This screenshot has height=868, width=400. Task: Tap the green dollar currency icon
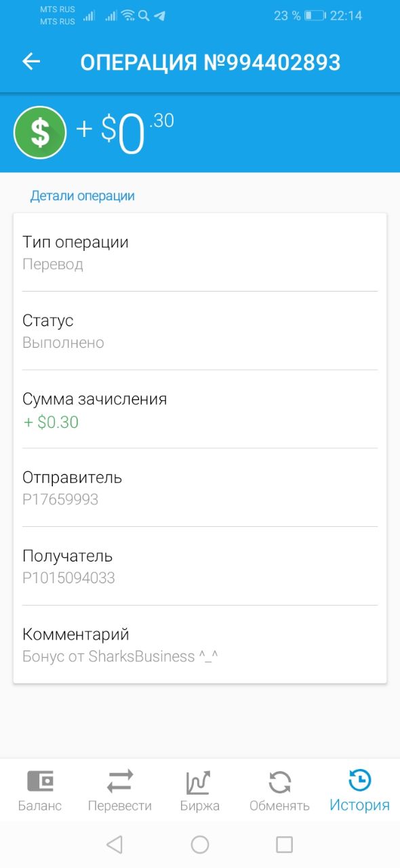point(40,132)
